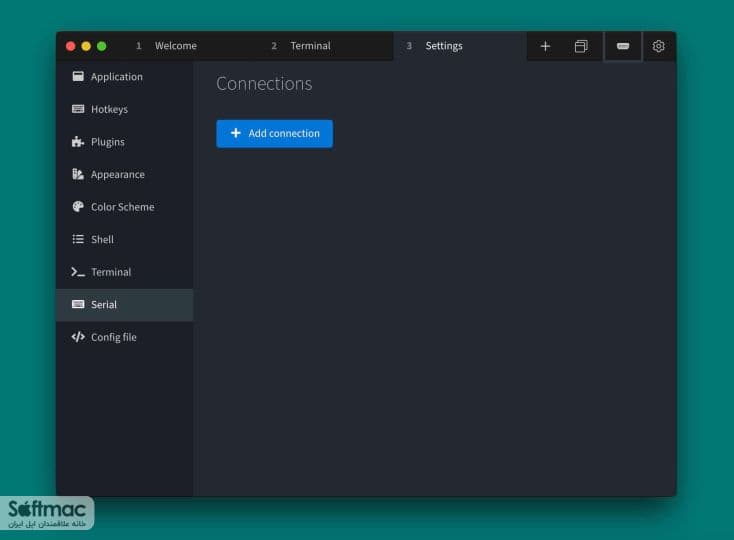Open the Plugins settings section

pyautogui.click(x=125, y=142)
